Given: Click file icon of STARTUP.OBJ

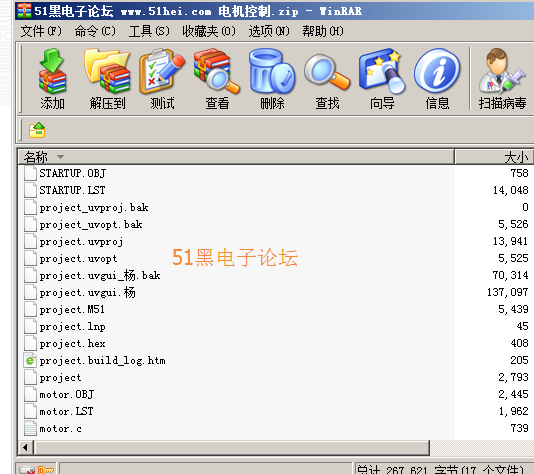Looking at the screenshot, I should [x=30, y=173].
